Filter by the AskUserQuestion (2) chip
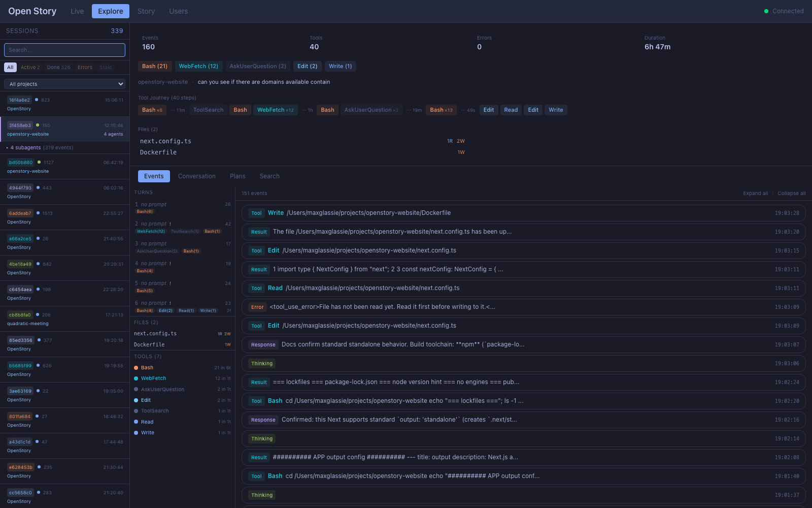 [258, 67]
